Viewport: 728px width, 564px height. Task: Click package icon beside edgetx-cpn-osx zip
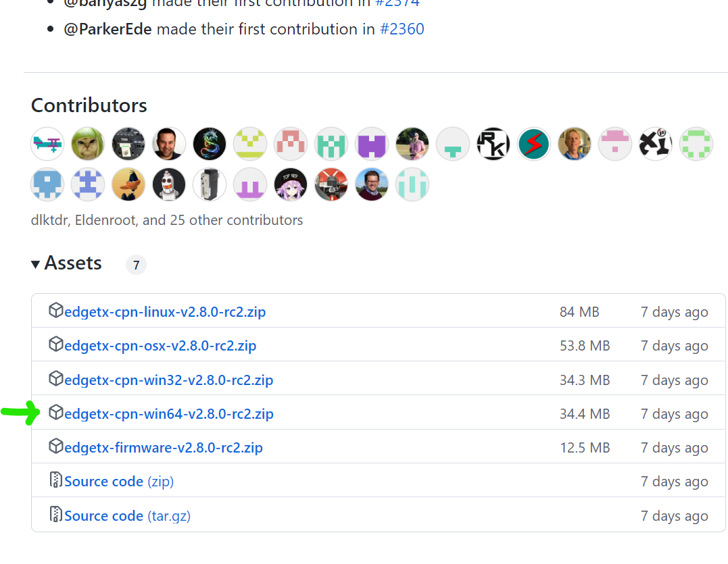56,345
